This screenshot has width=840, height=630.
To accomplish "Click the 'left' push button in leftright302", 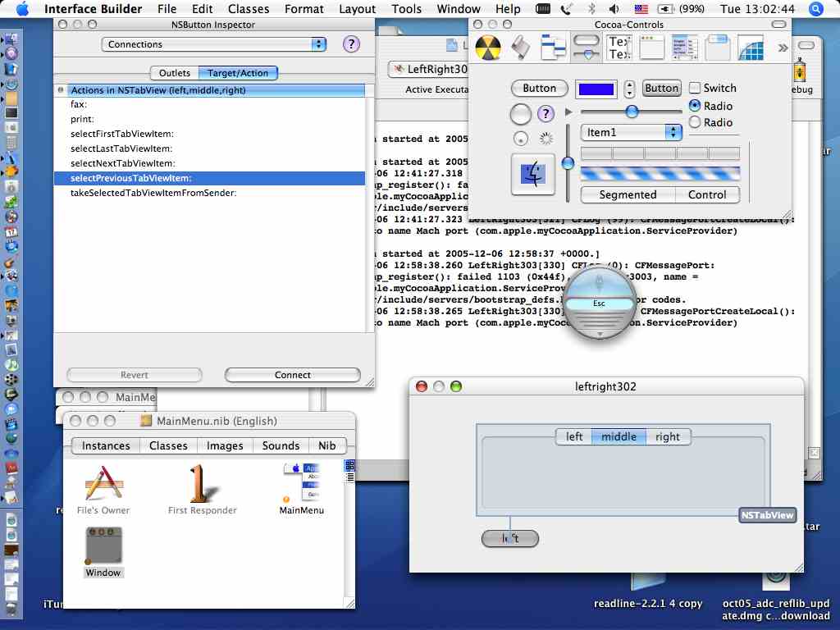I will click(x=510, y=538).
